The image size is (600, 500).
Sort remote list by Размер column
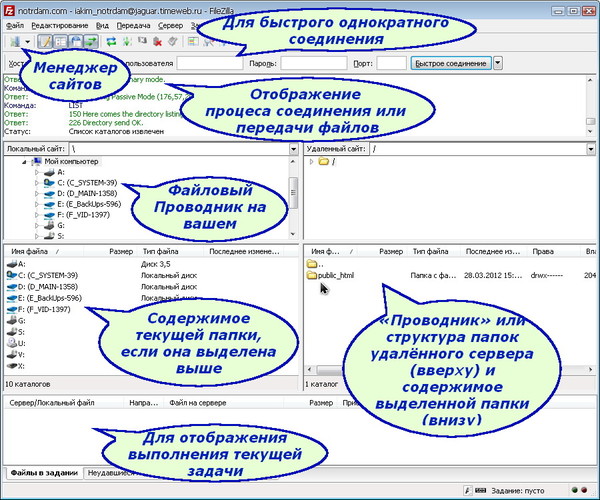[391, 251]
